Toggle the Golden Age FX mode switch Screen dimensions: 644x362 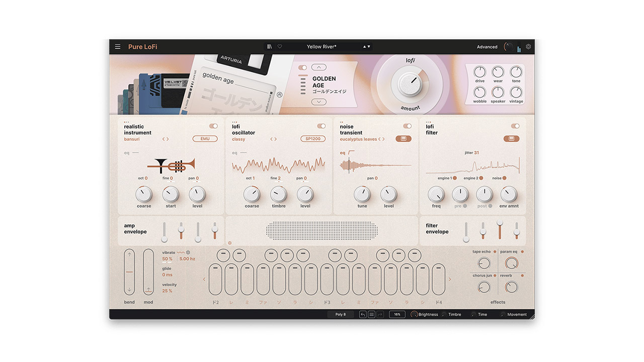pyautogui.click(x=302, y=67)
